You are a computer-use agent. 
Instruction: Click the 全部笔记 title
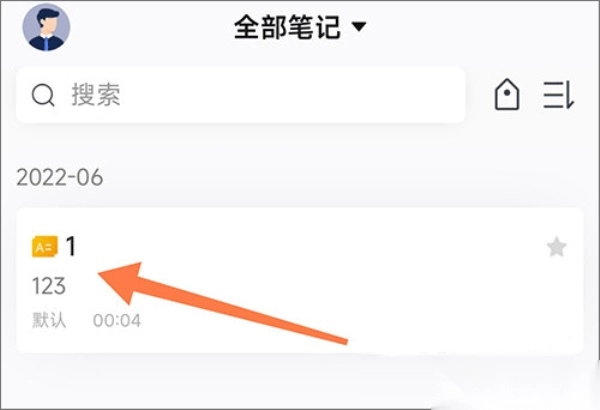(x=287, y=27)
